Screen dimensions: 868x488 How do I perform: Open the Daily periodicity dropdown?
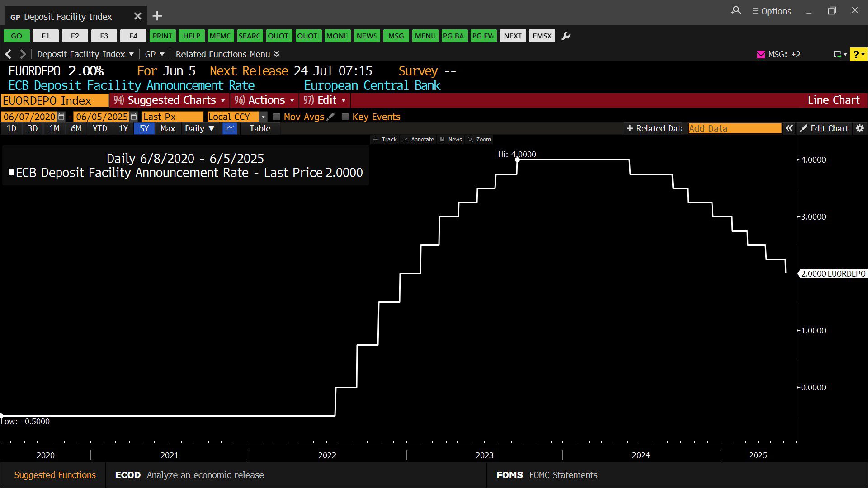(199, 128)
